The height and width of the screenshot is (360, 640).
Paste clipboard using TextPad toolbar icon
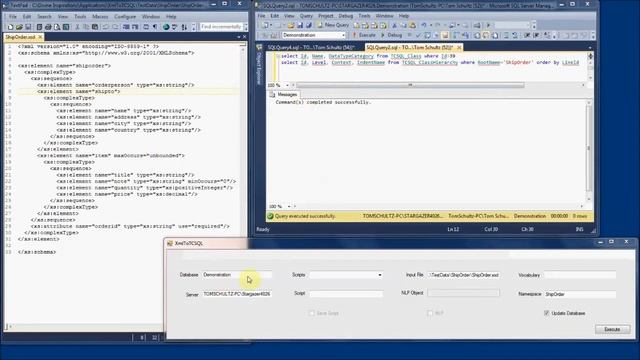pos(95,27)
